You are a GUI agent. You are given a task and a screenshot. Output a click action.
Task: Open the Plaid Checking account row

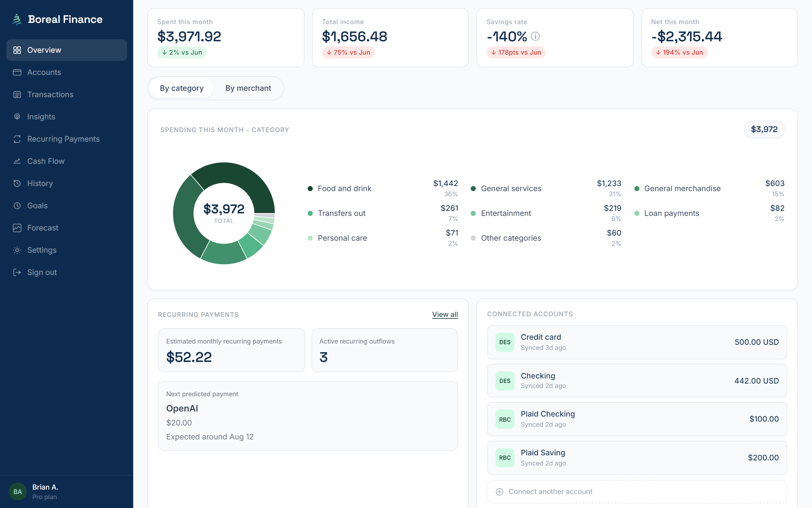click(x=637, y=419)
